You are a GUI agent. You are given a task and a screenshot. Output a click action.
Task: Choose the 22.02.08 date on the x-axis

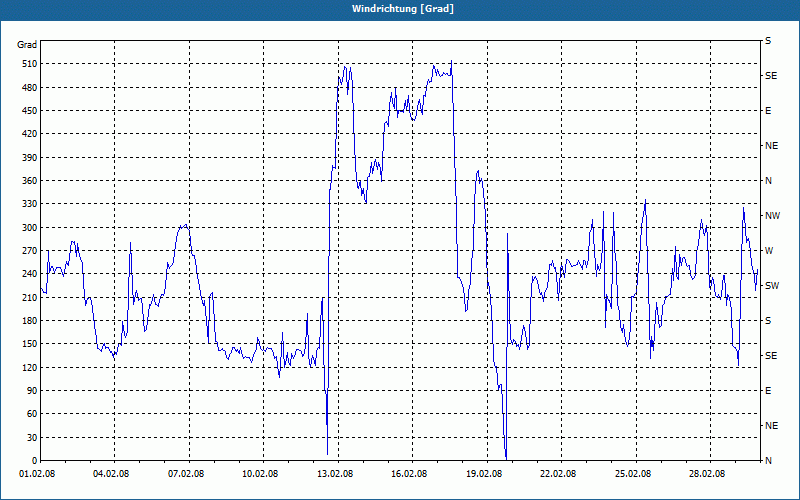(x=558, y=474)
